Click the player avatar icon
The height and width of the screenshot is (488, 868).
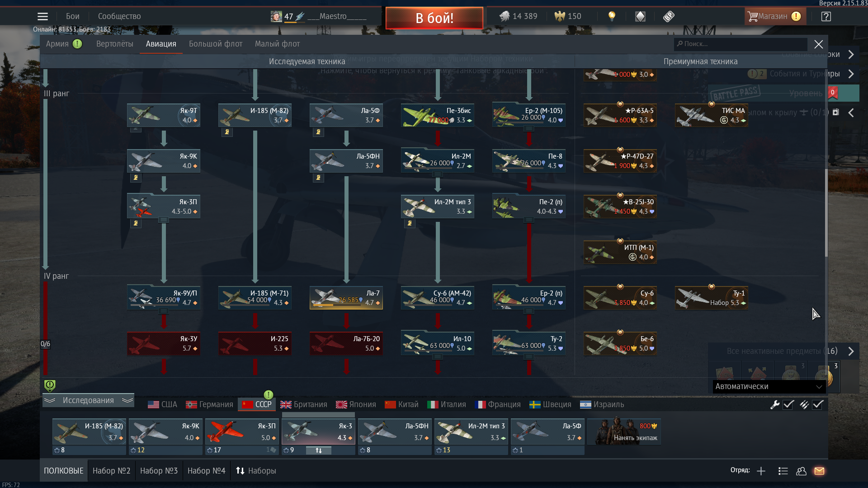click(x=276, y=17)
